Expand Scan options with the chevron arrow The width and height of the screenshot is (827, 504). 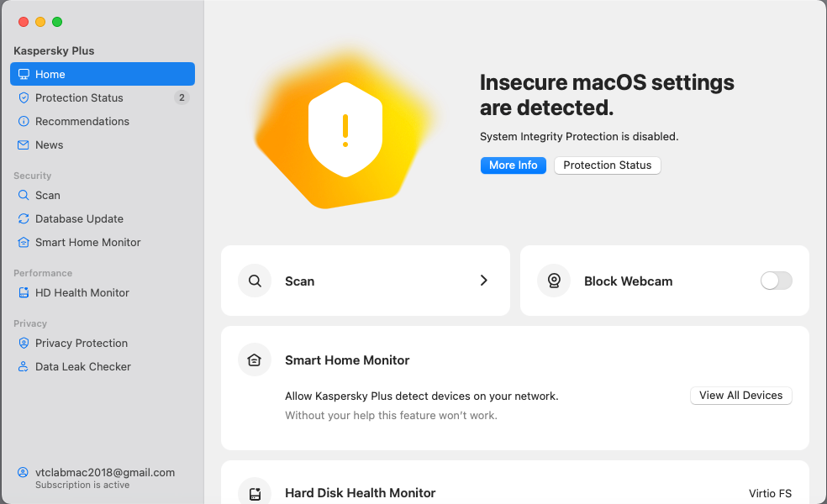(484, 281)
